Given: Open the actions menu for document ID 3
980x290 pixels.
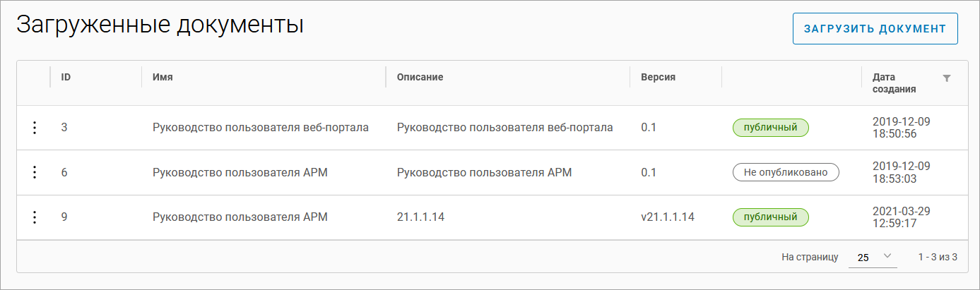Looking at the screenshot, I should [x=33, y=128].
